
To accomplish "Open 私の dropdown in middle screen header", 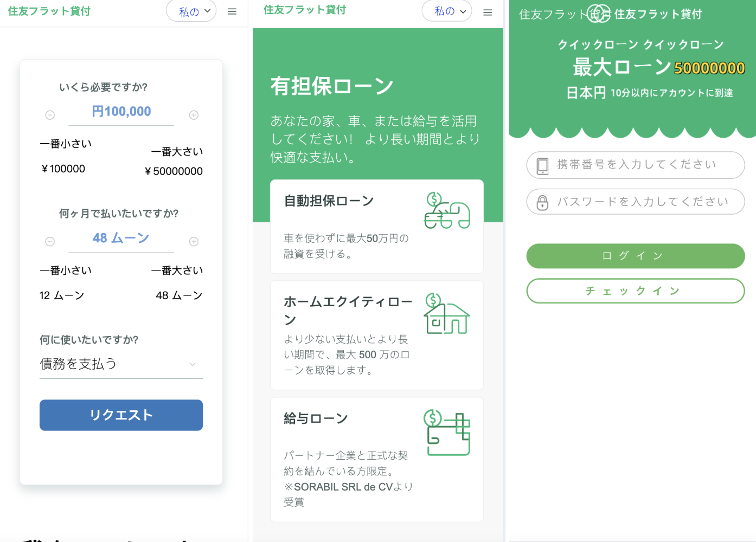I will pos(447,11).
